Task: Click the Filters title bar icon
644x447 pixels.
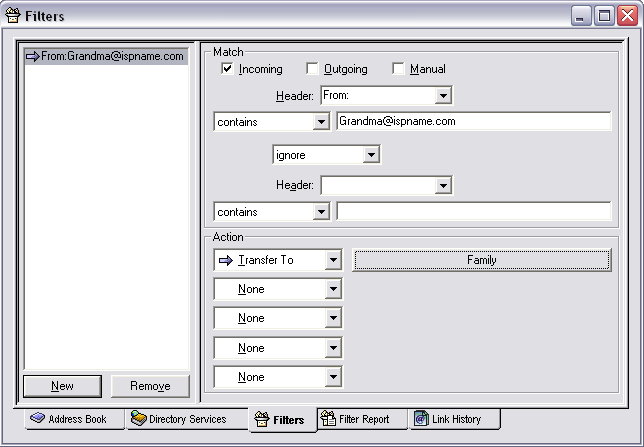Action: click(13, 15)
